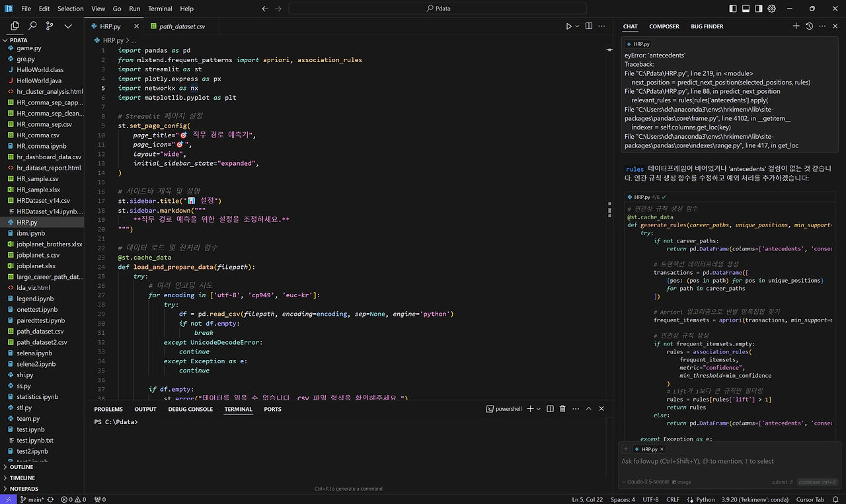The image size is (846, 504).
Task: Open HelloWorld.java in the explorer
Action: pos(42,81)
